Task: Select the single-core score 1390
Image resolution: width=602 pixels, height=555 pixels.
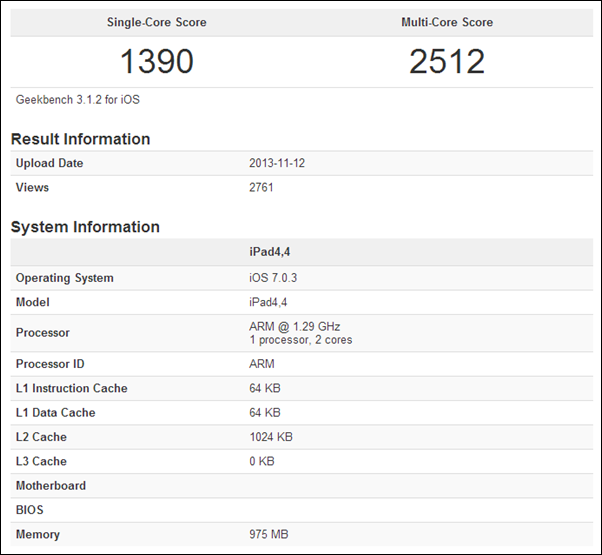Action: pyautogui.click(x=157, y=61)
